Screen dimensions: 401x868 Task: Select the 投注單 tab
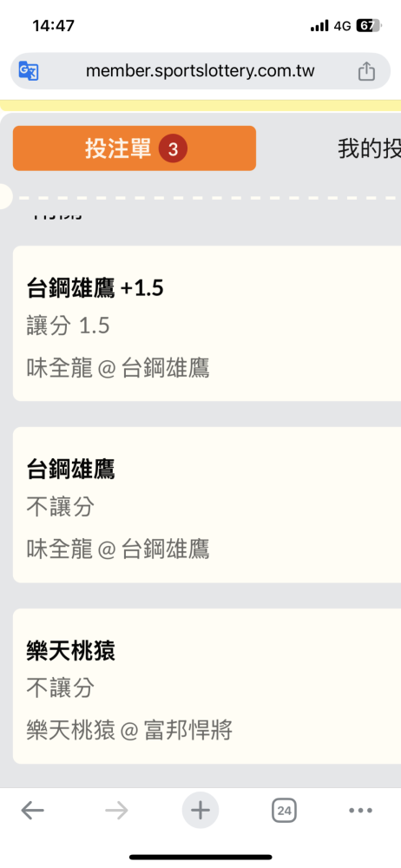tap(135, 148)
